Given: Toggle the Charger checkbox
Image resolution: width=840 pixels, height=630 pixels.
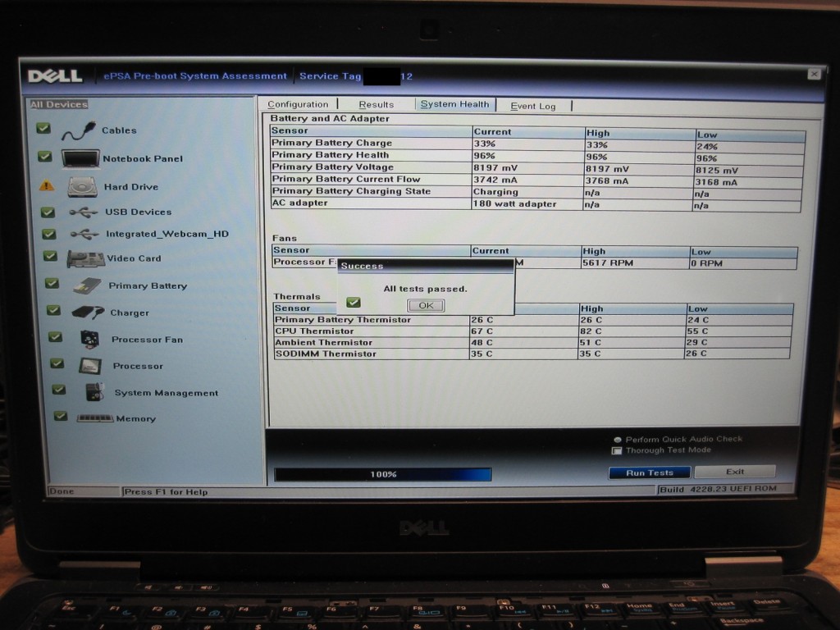Looking at the screenshot, I should coord(53,310).
